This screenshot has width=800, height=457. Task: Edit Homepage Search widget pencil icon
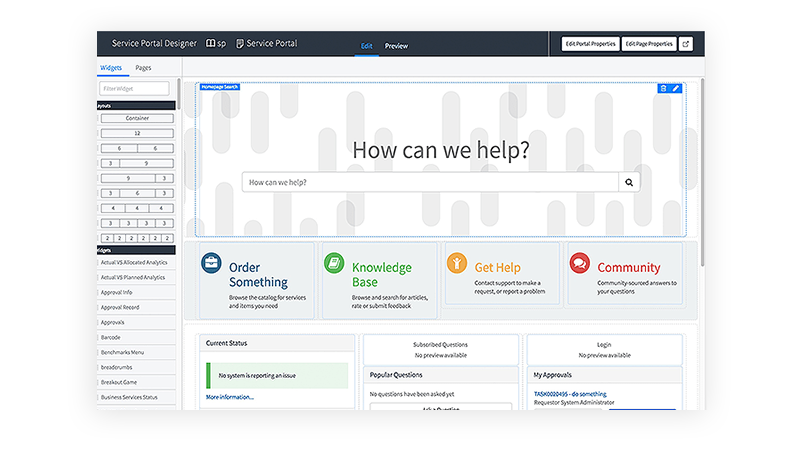pos(676,88)
